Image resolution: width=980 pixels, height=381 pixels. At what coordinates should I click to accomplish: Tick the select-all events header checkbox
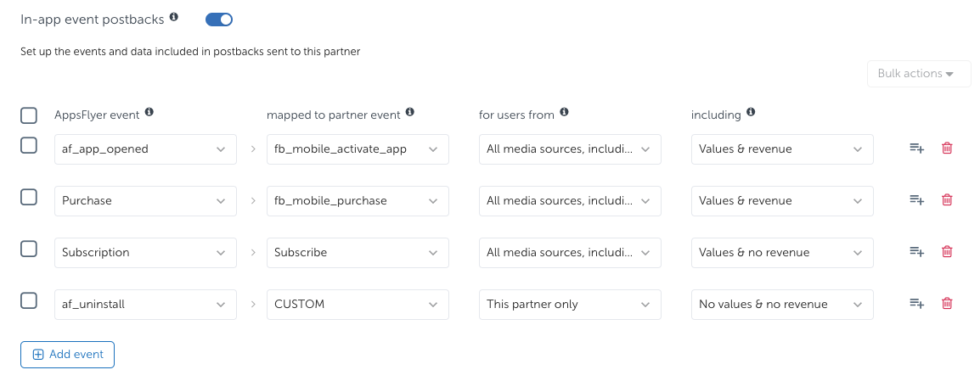29,115
